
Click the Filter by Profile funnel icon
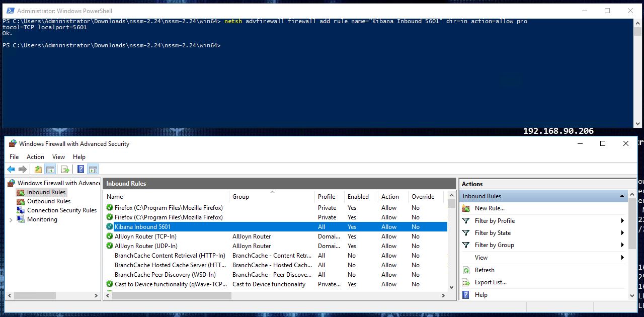(466, 221)
